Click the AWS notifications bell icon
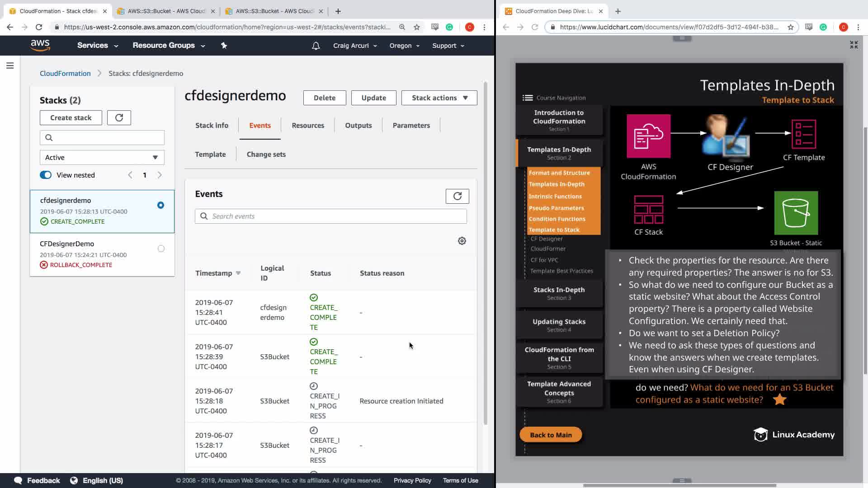 316,46
